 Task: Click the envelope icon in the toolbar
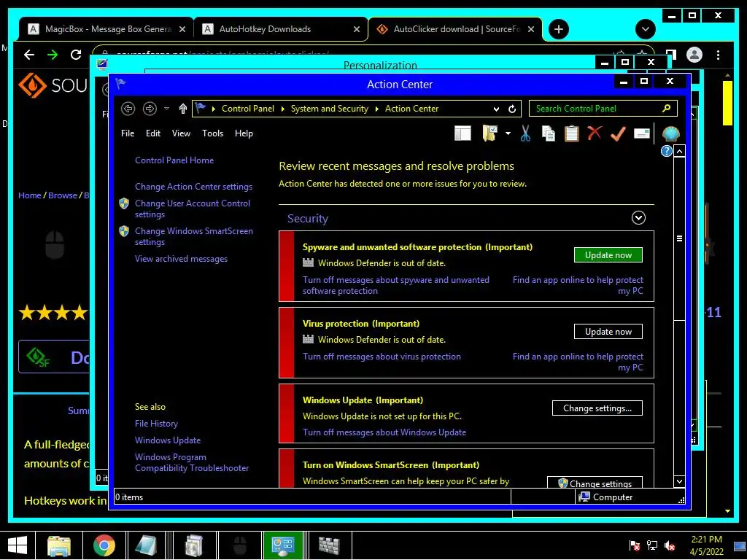point(642,133)
